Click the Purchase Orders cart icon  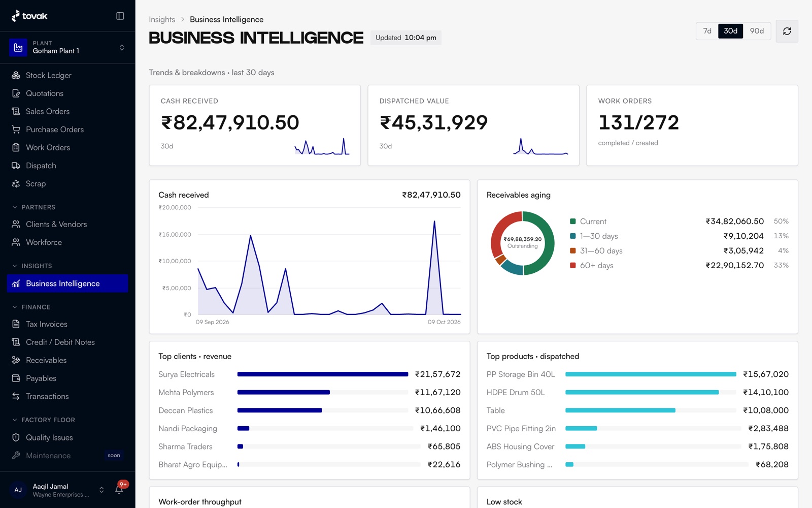pyautogui.click(x=16, y=130)
